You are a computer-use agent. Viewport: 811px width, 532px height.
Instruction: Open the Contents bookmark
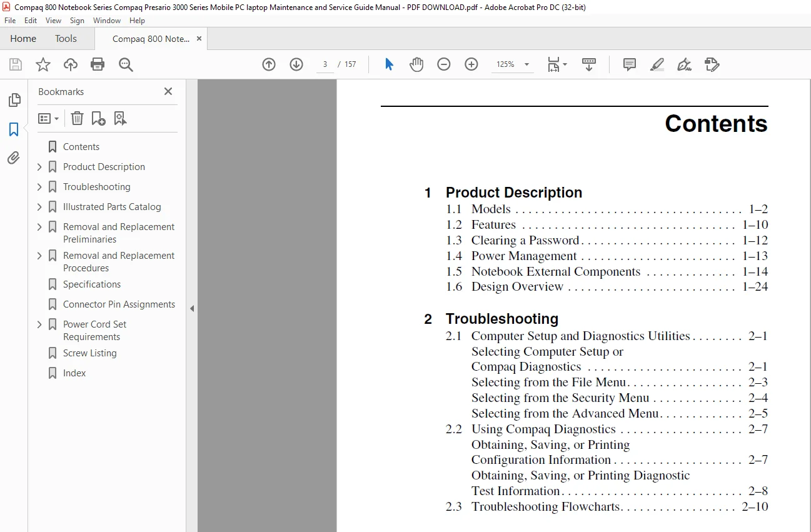[x=81, y=147]
